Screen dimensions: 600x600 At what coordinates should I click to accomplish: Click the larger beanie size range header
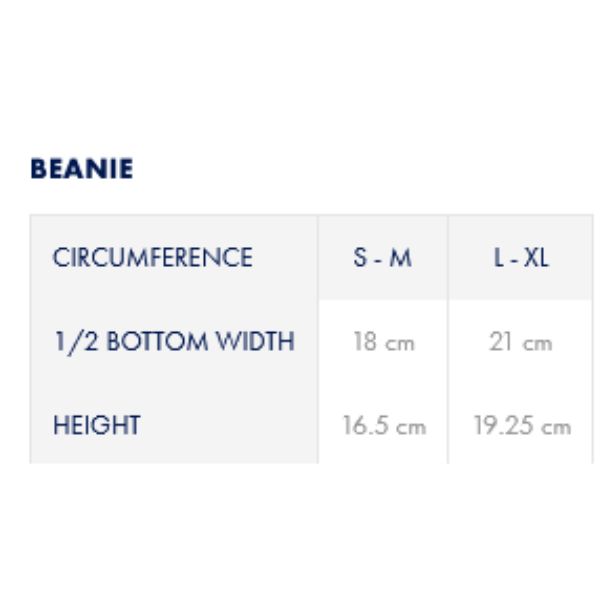521,258
